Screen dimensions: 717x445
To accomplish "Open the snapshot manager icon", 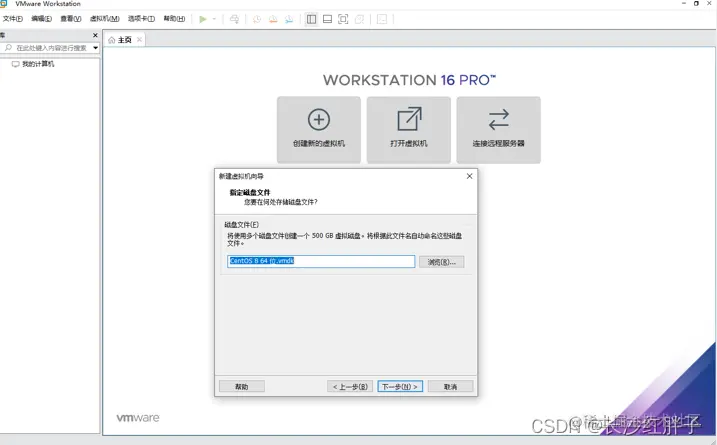I will click(289, 19).
